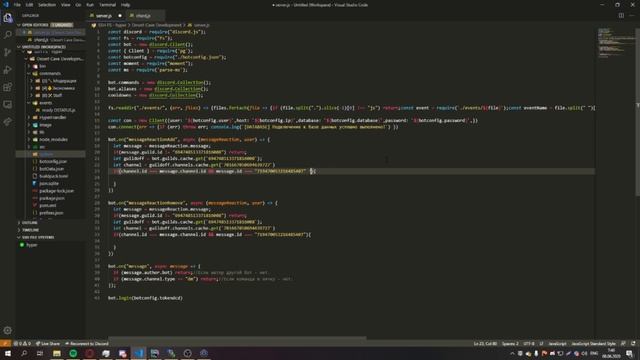Open the Manage gear menu
640x360 pixels.
(7, 330)
